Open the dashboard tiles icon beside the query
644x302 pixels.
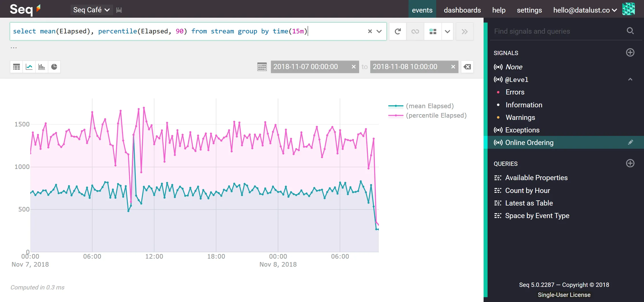coord(432,31)
